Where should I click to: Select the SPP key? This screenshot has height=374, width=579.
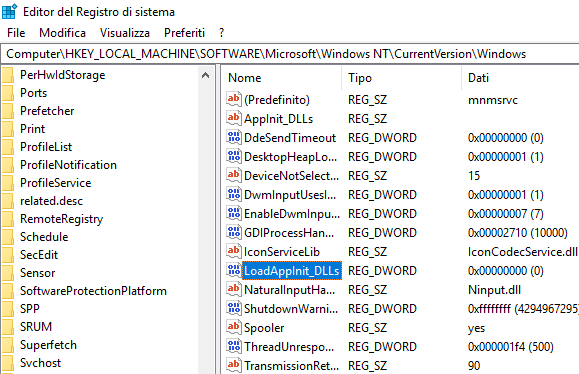coord(30,309)
